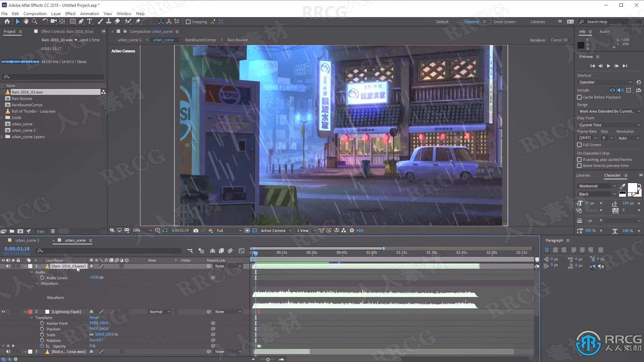This screenshot has height=362, width=644.
Task: Enable Cache Before Playback
Action: click(579, 97)
